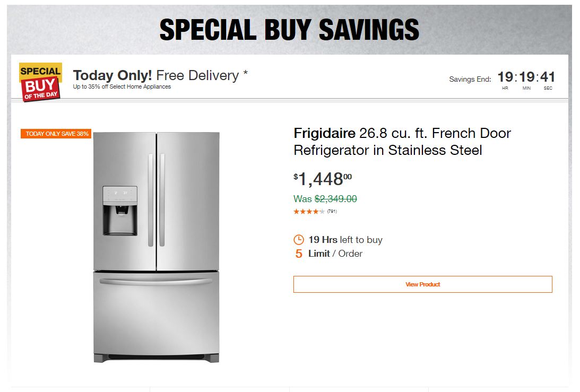Open the refrigerator product image
This screenshot has width=580, height=392.
click(x=156, y=247)
